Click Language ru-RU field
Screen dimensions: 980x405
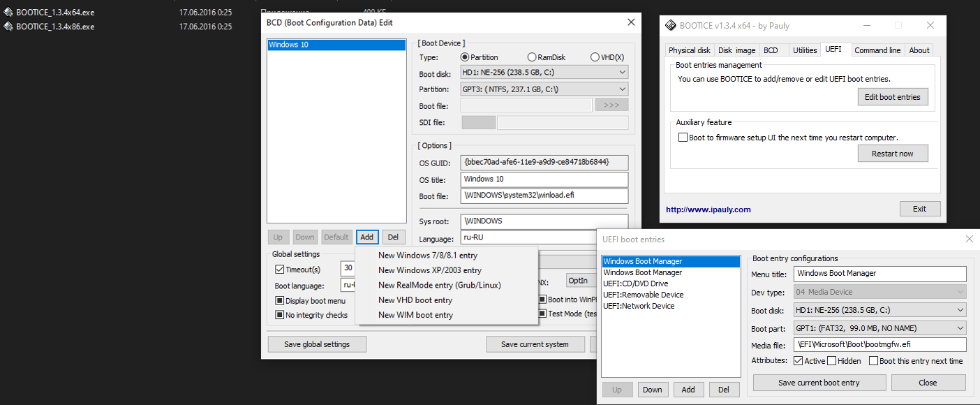point(528,238)
